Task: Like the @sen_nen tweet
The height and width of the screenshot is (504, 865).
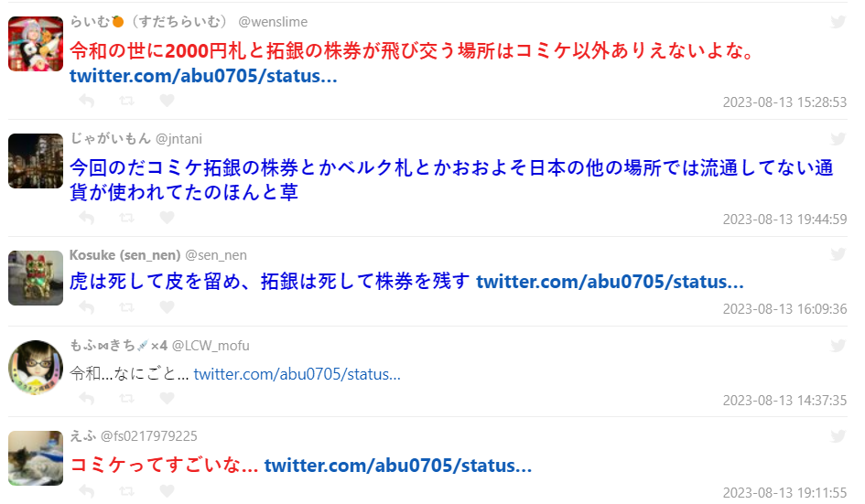Action: click(168, 307)
